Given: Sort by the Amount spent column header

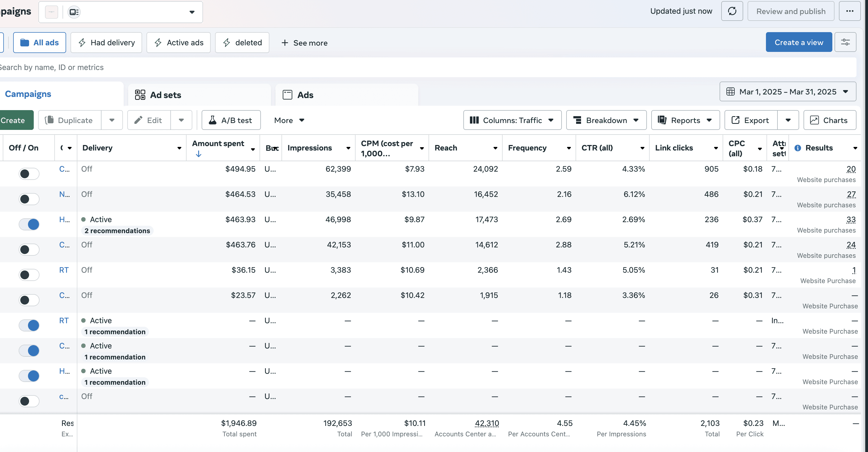Looking at the screenshot, I should (x=218, y=144).
